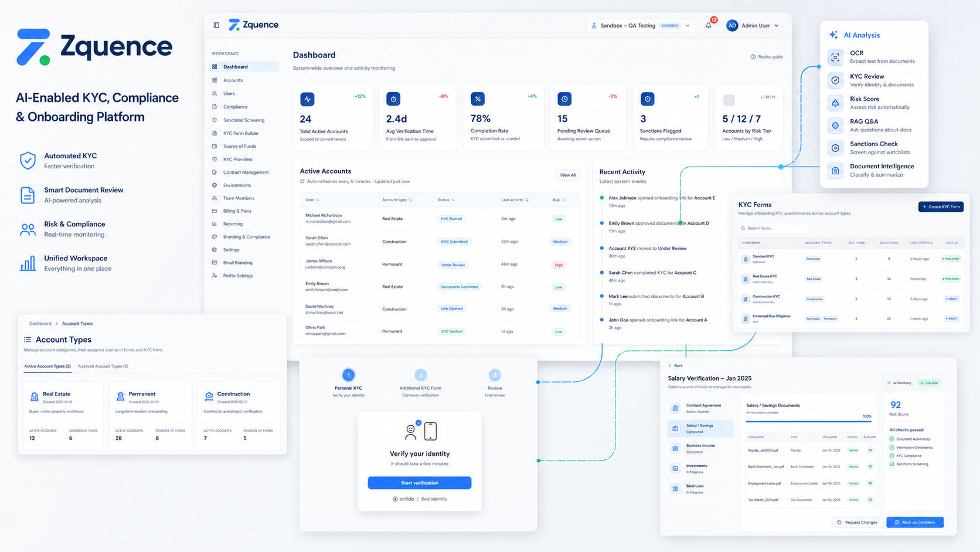Toggle the sidebar collapse icon in header
980x552 pixels.
tap(216, 25)
